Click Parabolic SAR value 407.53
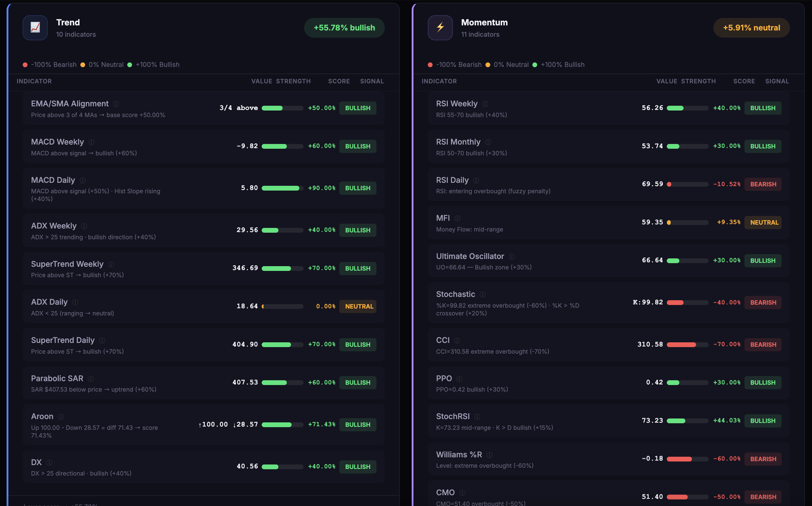 click(245, 383)
